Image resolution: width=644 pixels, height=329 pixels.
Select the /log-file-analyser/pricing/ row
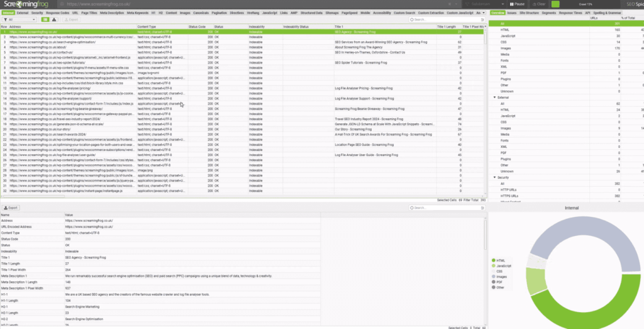coord(242,88)
